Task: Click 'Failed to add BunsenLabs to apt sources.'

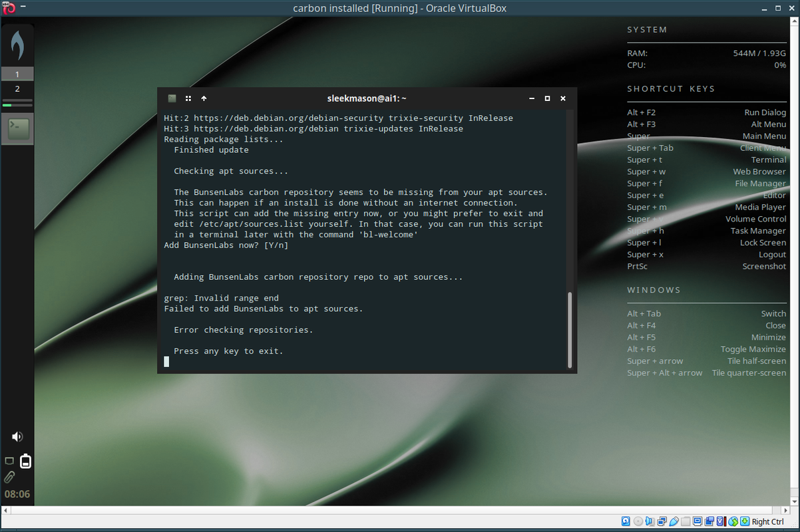Action: point(264,309)
